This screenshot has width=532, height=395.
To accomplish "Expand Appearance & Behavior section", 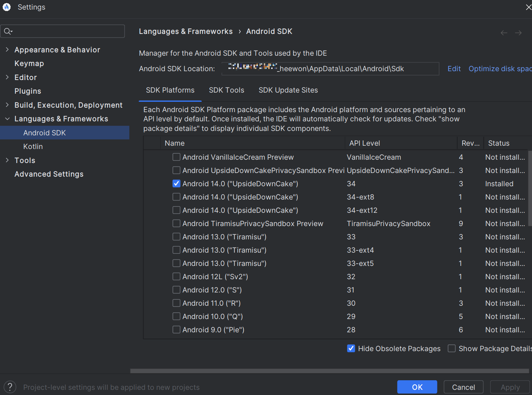I will pos(7,49).
